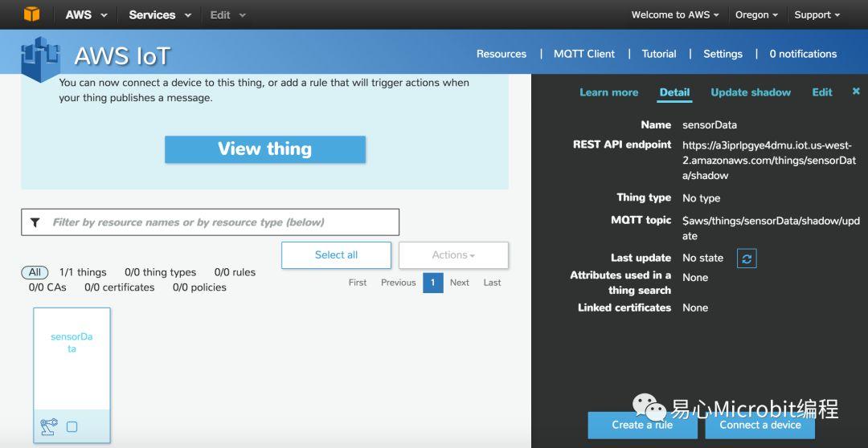Image resolution: width=868 pixels, height=448 pixels.
Task: Filter by 0/0 thing types
Action: 160,272
